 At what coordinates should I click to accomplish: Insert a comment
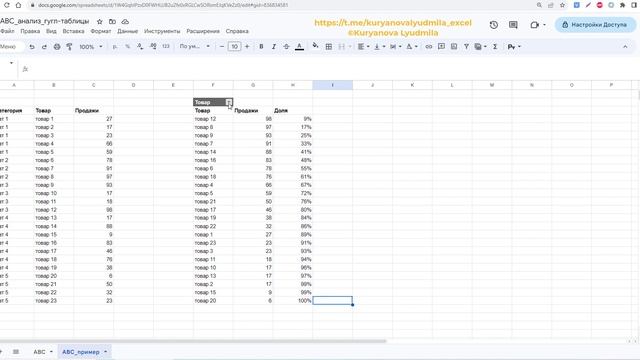(441, 47)
